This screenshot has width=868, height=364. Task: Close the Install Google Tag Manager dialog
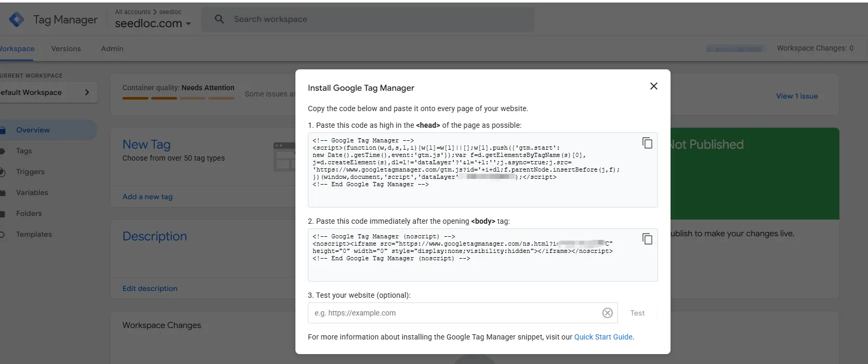pyautogui.click(x=654, y=86)
